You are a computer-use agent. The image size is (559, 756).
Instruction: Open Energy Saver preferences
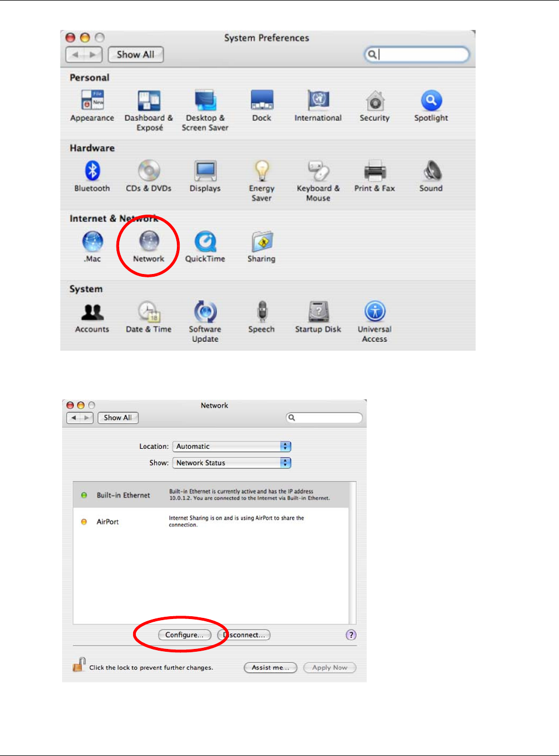click(262, 181)
